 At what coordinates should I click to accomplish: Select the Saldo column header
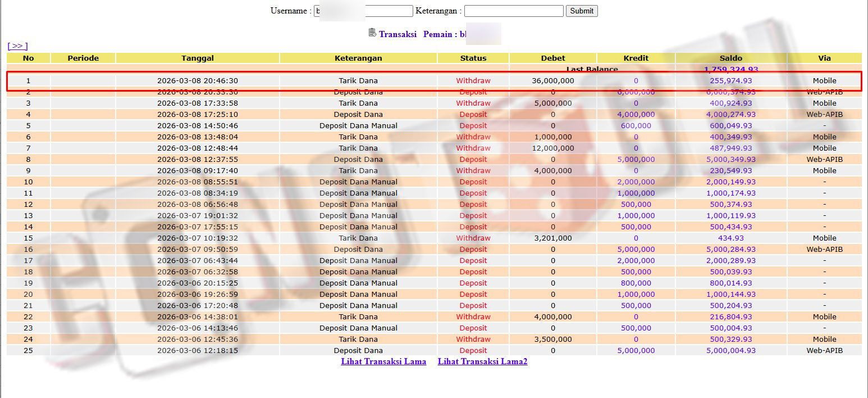730,58
